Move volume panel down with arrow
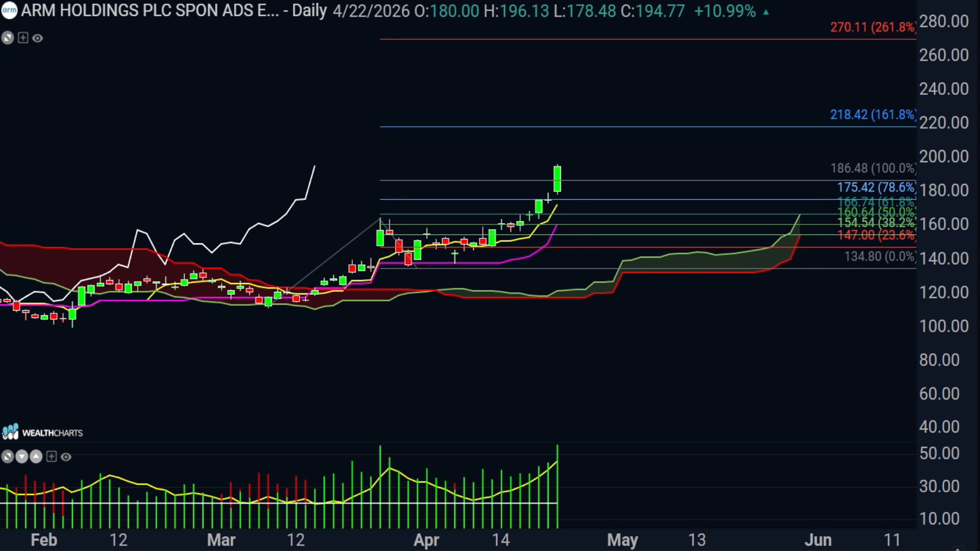Image resolution: width=980 pixels, height=551 pixels. [22, 457]
